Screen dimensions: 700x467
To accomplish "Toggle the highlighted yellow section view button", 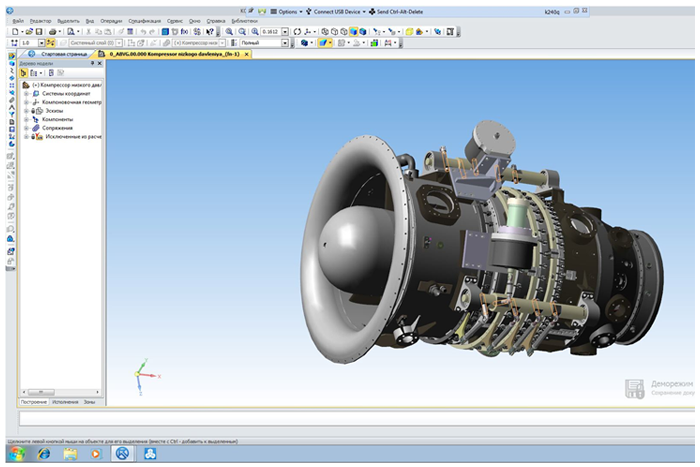I will tap(323, 43).
